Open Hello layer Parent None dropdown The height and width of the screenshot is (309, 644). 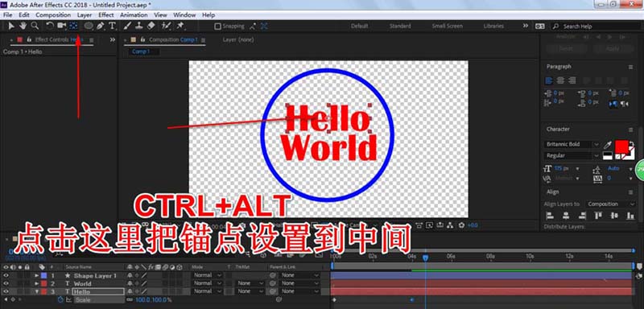(x=299, y=291)
